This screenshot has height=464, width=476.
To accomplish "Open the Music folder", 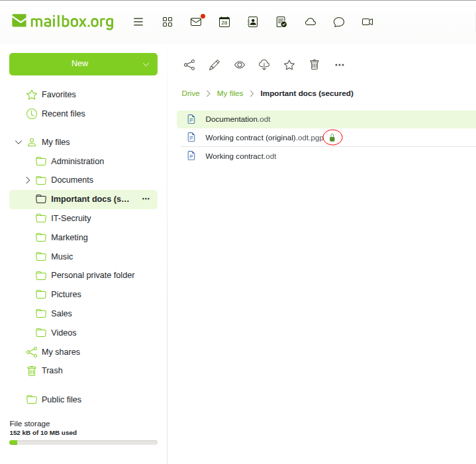I will (62, 257).
